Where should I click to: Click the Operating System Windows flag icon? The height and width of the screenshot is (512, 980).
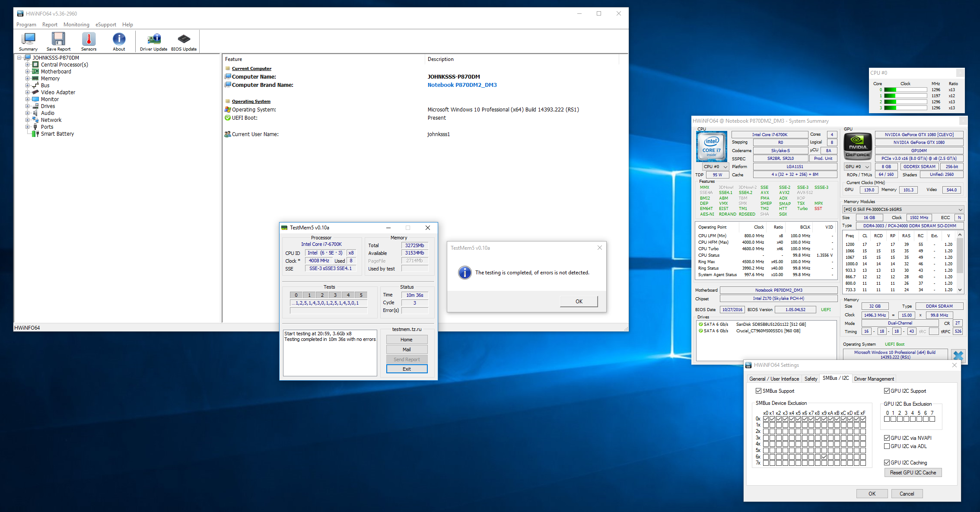pyautogui.click(x=228, y=109)
